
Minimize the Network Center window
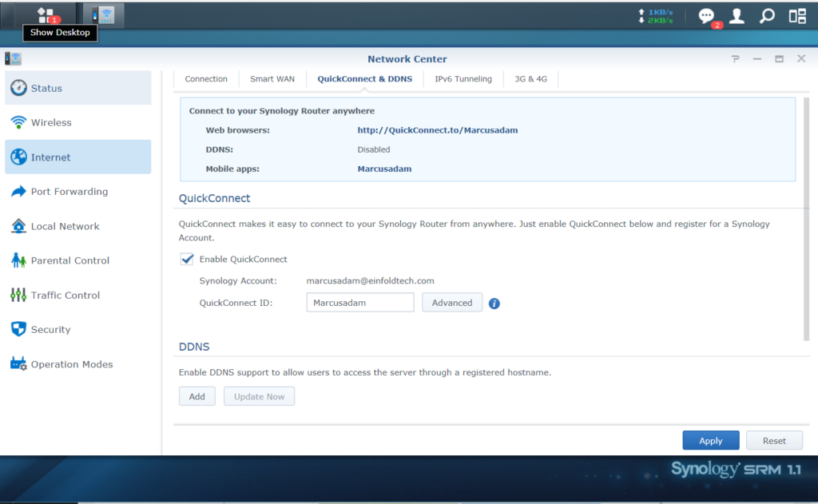(757, 59)
